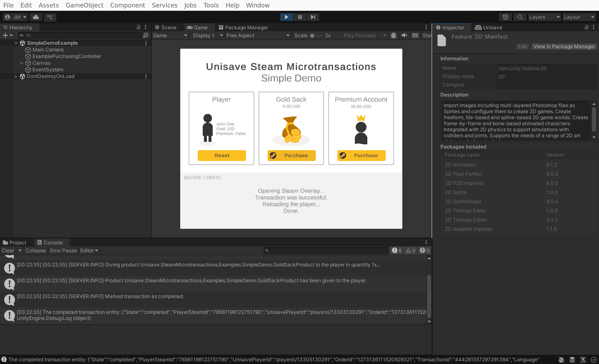The image size is (599, 364).
Task: Open DontDestroyOnLoad options menu
Action: (146, 77)
